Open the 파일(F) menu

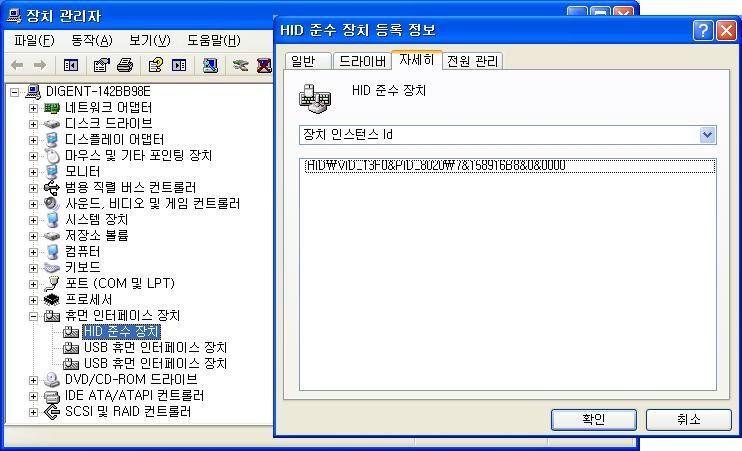pos(34,40)
